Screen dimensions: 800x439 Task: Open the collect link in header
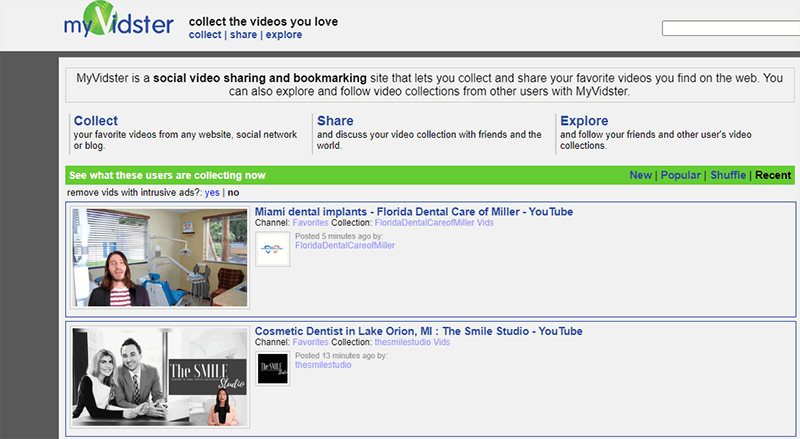pyautogui.click(x=205, y=35)
